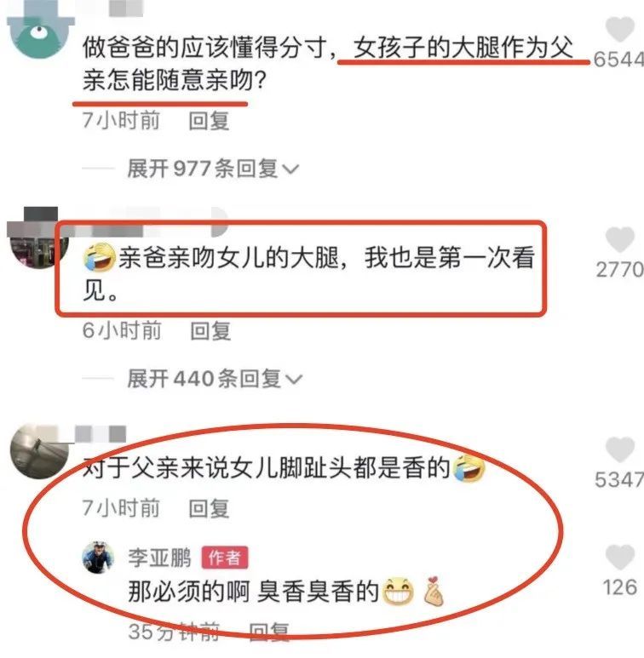Expand 977 replies under first comment
The image size is (644, 658).
coord(212,169)
